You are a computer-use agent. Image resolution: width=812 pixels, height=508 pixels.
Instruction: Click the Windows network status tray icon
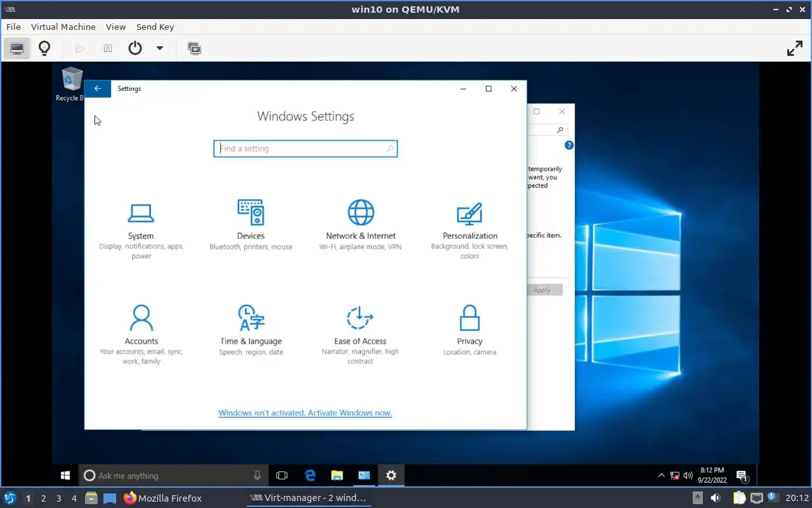[x=675, y=475]
